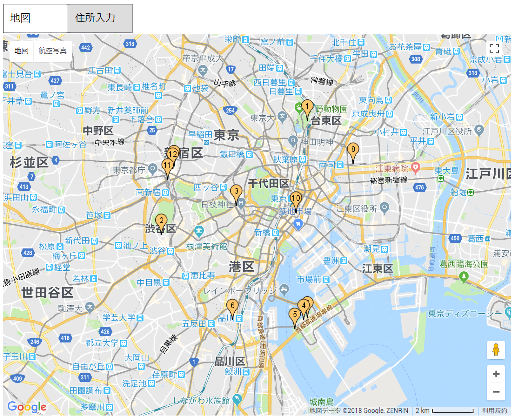Screen dimensions: 515x420
Task: Click the Google logo on the map
Action: coord(27,406)
